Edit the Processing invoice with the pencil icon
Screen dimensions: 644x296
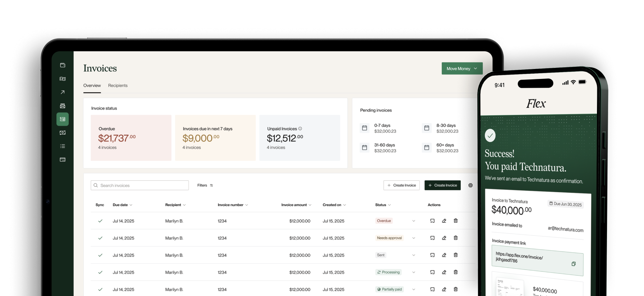444,272
